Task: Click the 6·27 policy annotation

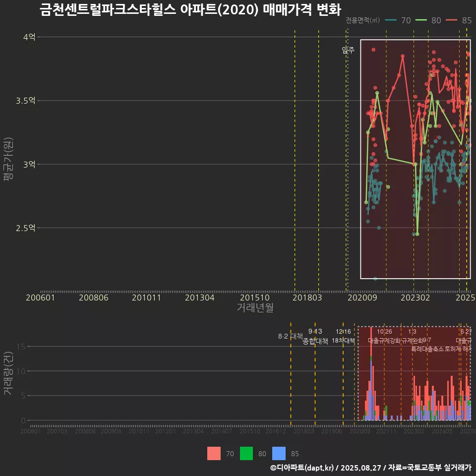Action: [466, 332]
